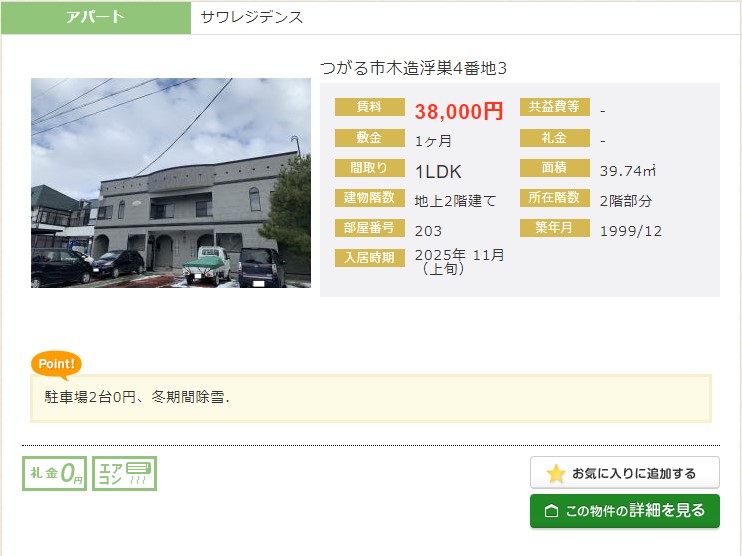742x556 pixels.
Task: Click the 礼金0円 feature icon
Action: click(x=55, y=473)
